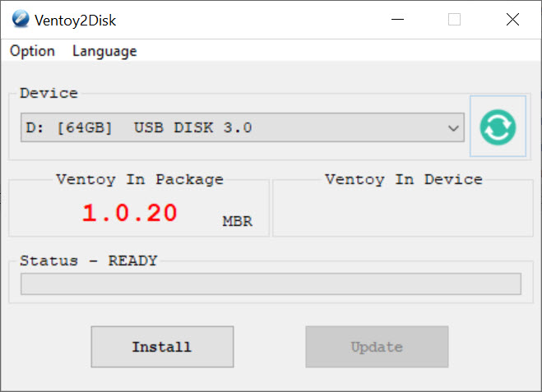Minimize the Ventoy2Disk window

click(x=397, y=20)
